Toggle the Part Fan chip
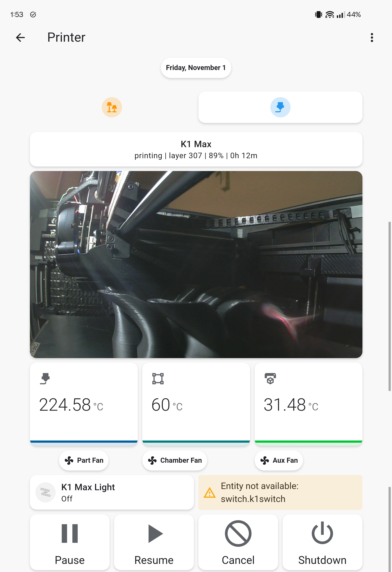The image size is (392, 572). [x=84, y=460]
